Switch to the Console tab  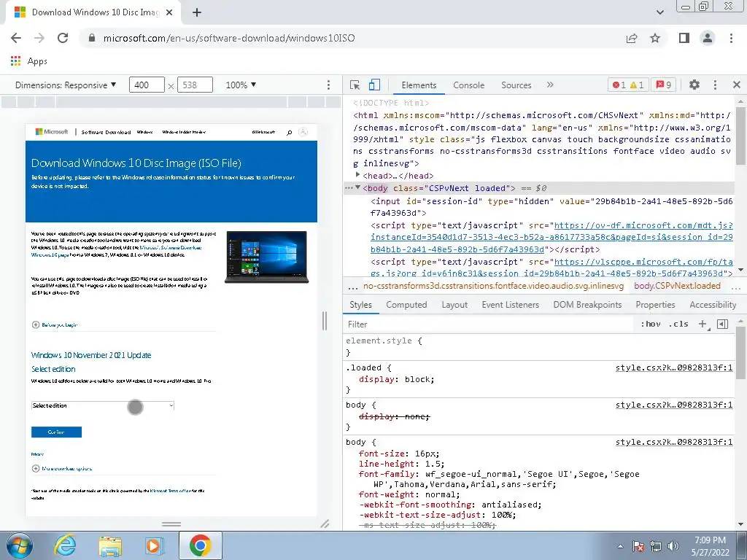[469, 85]
